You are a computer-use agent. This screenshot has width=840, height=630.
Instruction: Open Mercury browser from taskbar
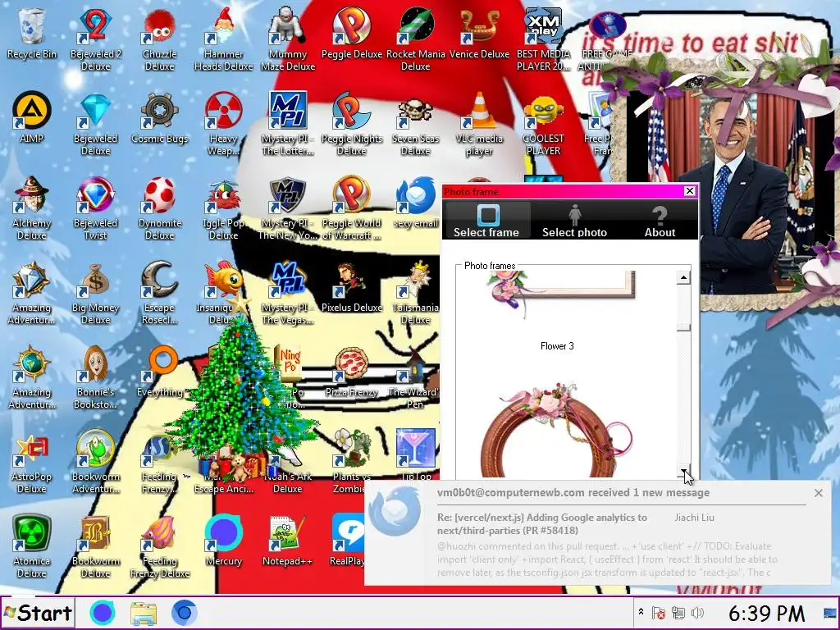pyautogui.click(x=103, y=613)
